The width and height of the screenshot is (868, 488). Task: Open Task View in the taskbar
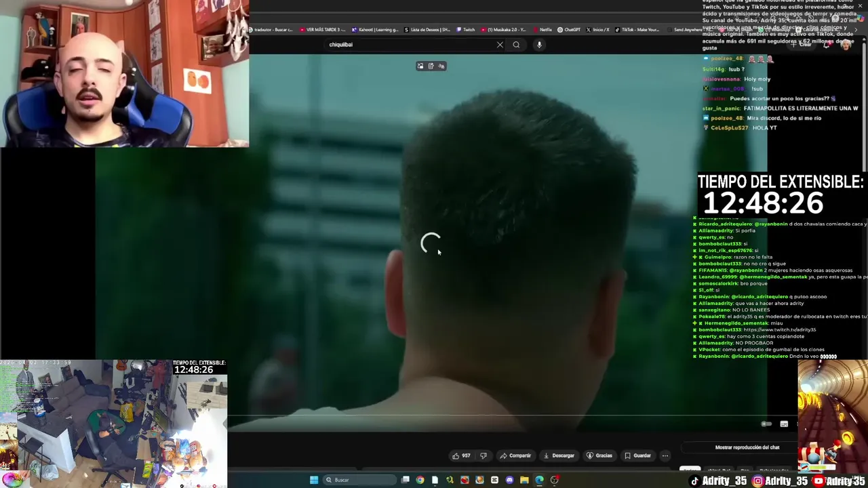point(406,480)
